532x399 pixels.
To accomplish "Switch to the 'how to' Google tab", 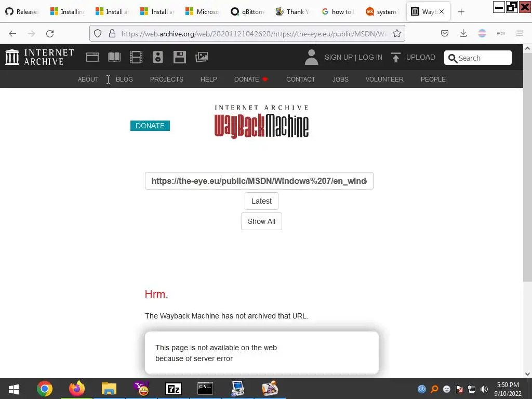I will [x=339, y=12].
